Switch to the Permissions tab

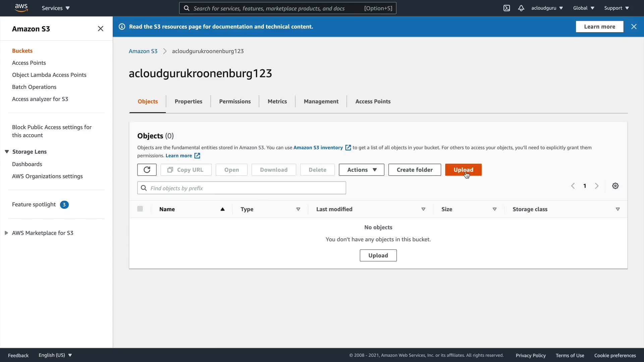point(235,101)
